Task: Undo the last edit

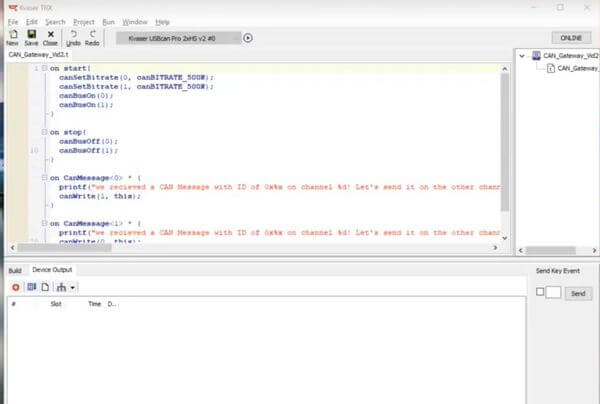Action: 73,37
